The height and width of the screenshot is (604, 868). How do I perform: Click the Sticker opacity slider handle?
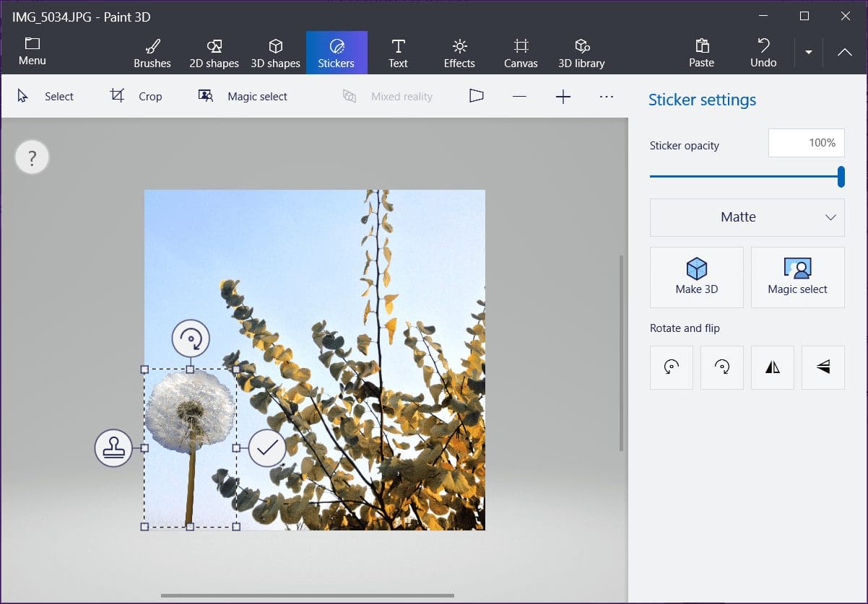841,176
